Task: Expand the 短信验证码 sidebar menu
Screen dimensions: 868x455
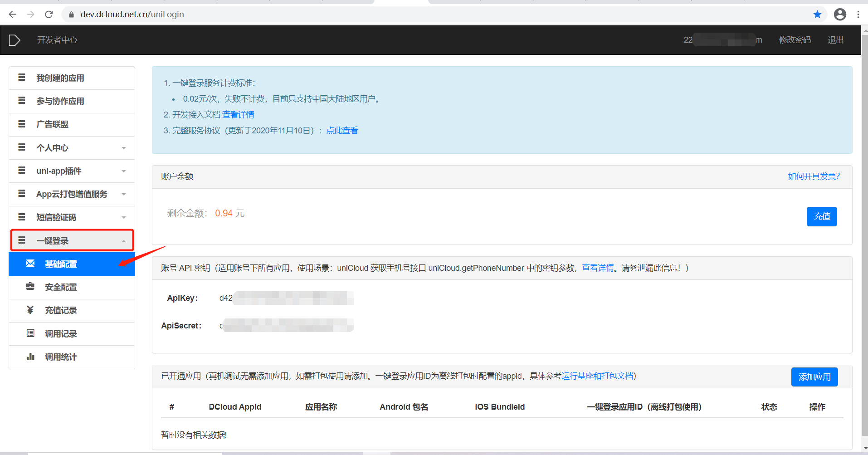Action: [x=123, y=217]
